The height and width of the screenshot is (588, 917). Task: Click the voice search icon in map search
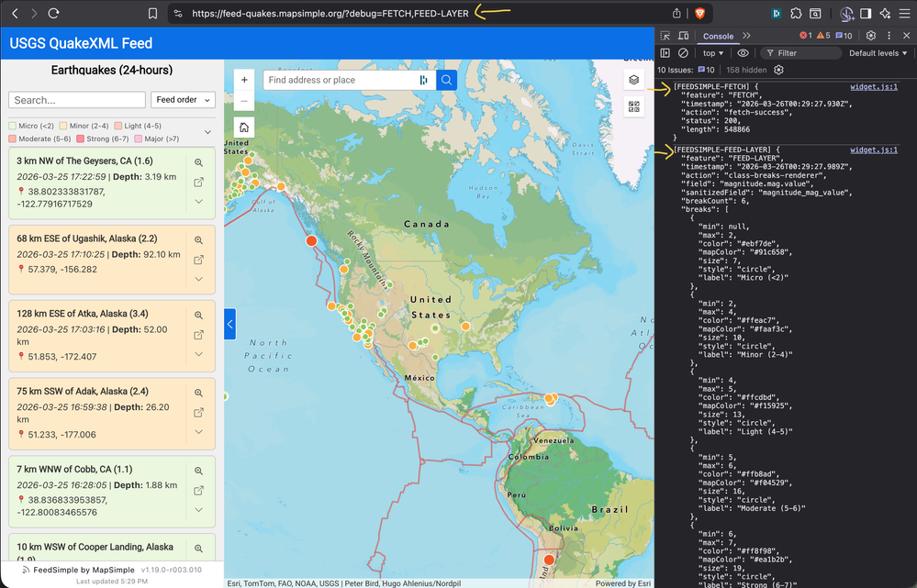[423, 80]
